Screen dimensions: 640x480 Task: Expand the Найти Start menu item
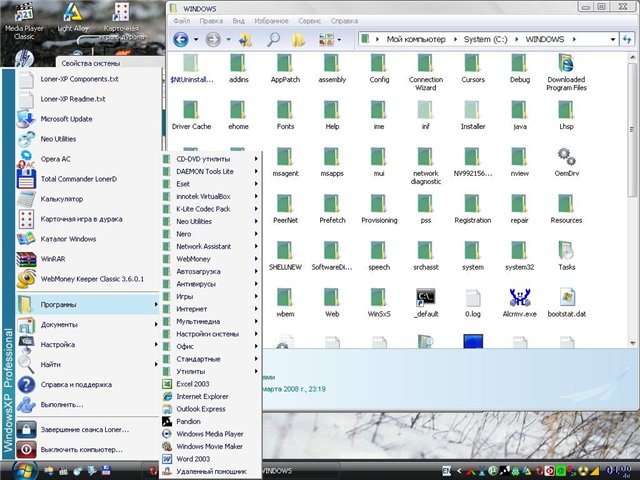point(87,364)
